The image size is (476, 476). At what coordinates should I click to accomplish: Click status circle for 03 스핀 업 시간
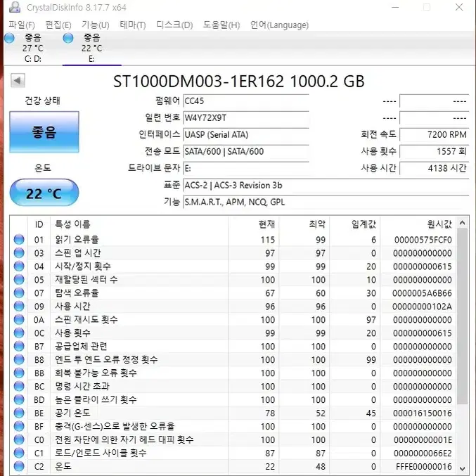[x=19, y=253]
